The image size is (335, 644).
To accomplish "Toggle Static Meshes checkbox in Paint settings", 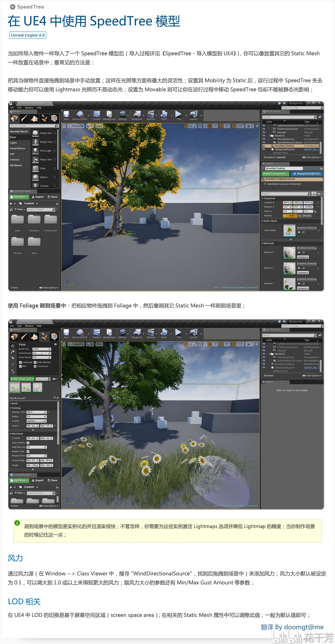I will [35, 362].
